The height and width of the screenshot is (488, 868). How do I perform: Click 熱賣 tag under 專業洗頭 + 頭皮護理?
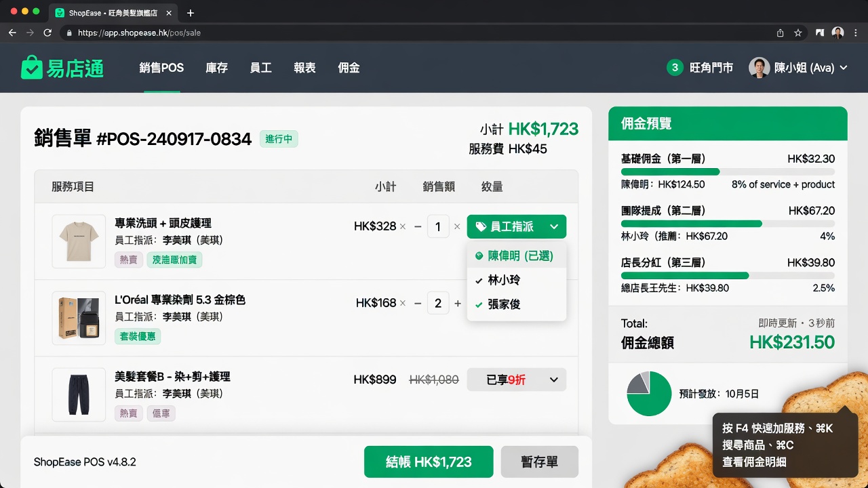(129, 260)
